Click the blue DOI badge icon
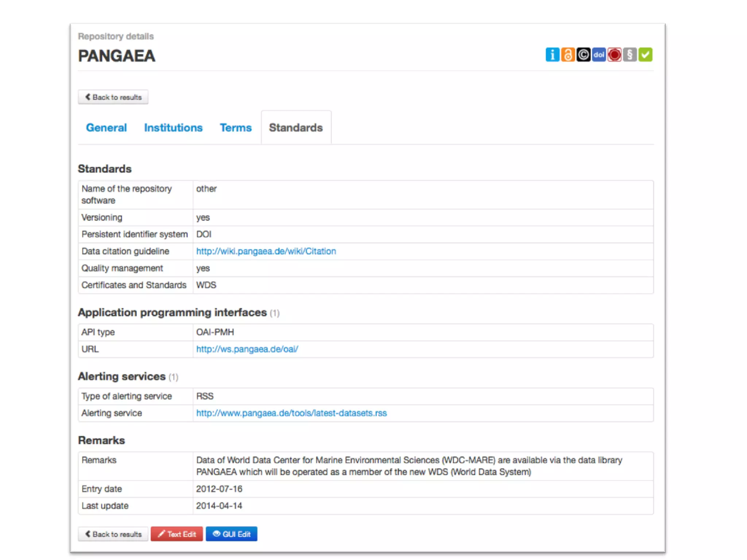This screenshot has width=747, height=560. point(599,55)
